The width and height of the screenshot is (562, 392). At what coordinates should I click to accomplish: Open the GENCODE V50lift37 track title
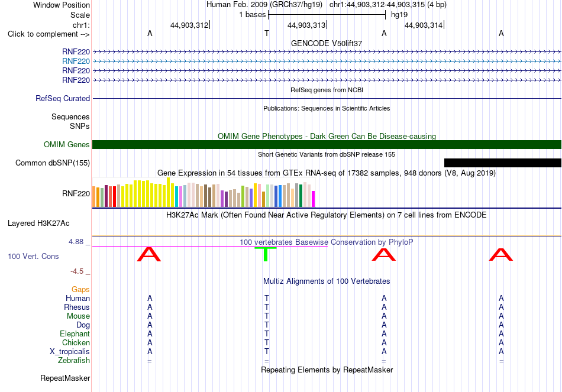(327, 43)
